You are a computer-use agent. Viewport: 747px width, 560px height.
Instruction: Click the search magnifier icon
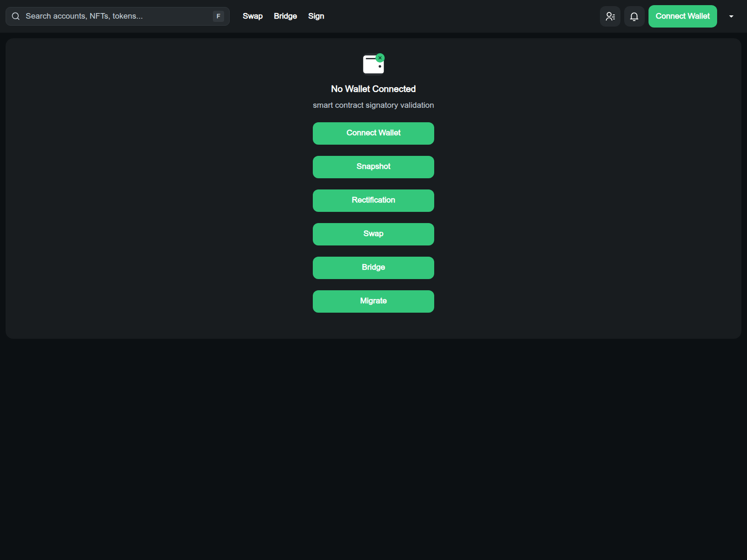(16, 16)
